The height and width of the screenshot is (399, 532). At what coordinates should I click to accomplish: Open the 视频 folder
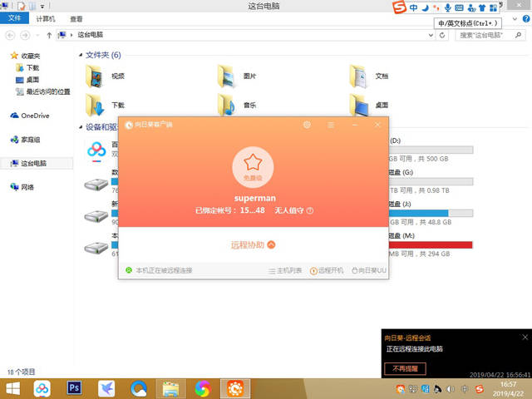pyautogui.click(x=105, y=76)
